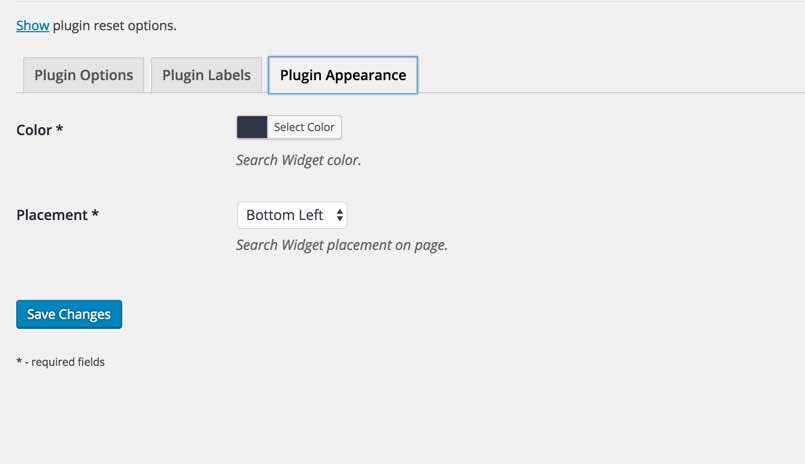
Task: Click the Placement field label
Action: tap(52, 215)
